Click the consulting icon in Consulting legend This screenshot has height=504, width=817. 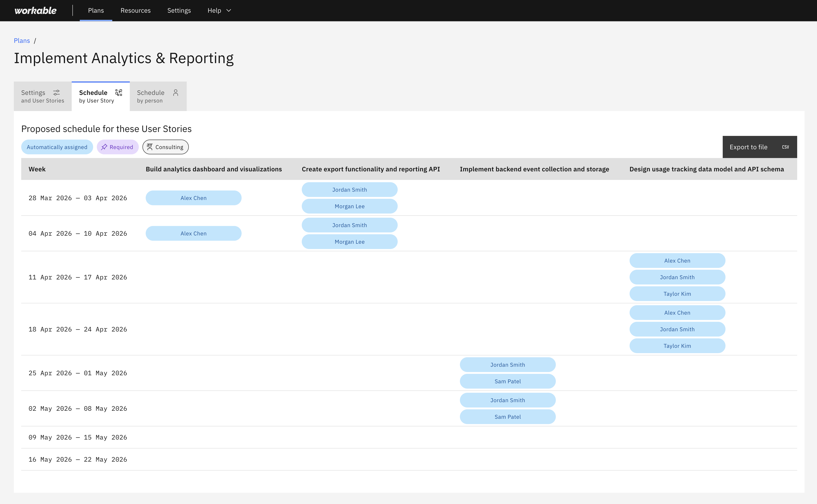[x=150, y=147]
